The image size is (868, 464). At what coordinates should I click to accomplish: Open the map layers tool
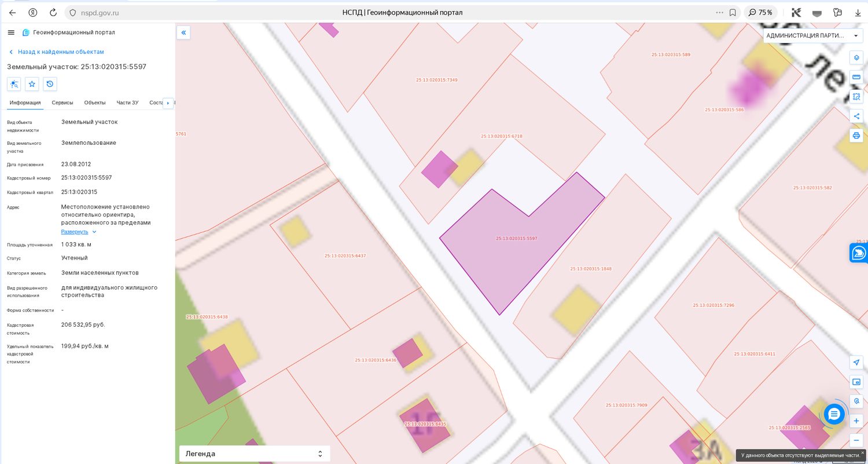coord(856,58)
